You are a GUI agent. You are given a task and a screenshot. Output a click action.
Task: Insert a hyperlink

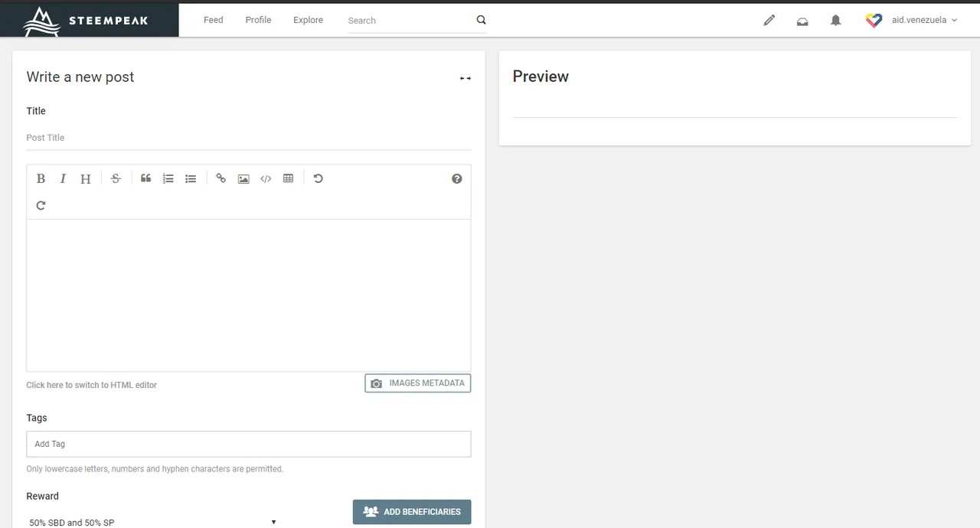[220, 178]
